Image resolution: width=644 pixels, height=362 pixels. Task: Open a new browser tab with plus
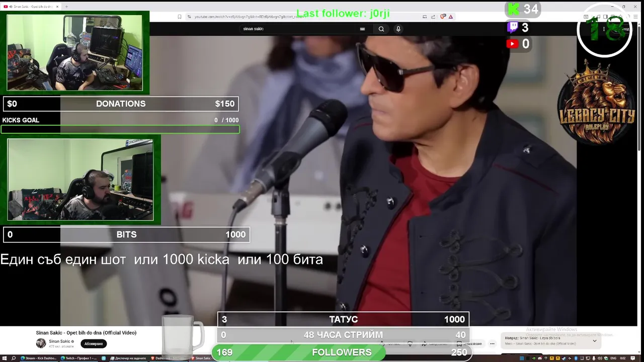(66, 7)
